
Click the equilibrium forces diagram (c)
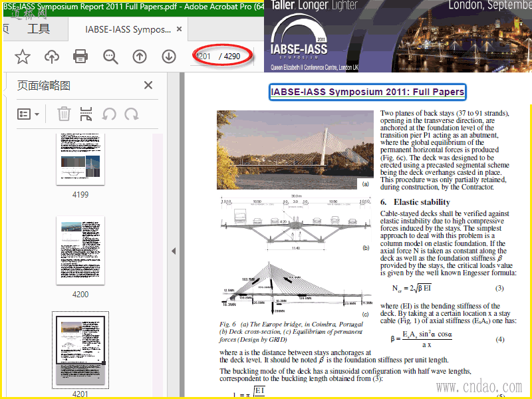pyautogui.click(x=296, y=289)
